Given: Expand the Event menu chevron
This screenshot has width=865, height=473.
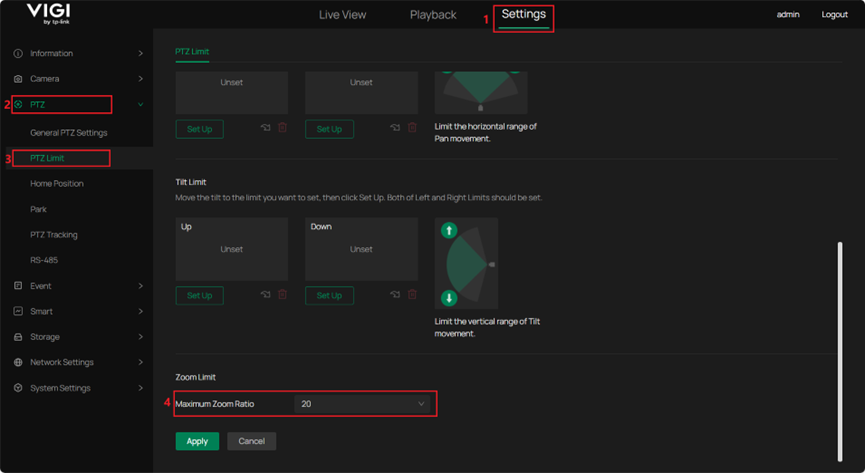Looking at the screenshot, I should coord(141,286).
